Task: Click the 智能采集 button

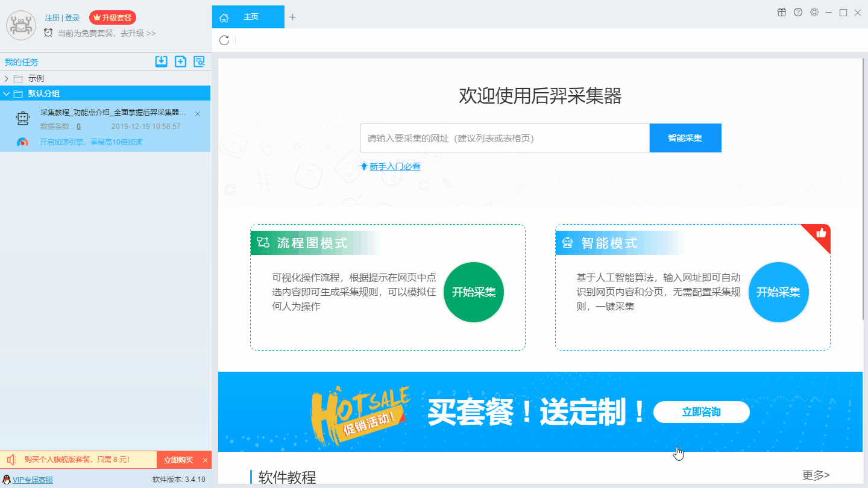Action: (685, 138)
